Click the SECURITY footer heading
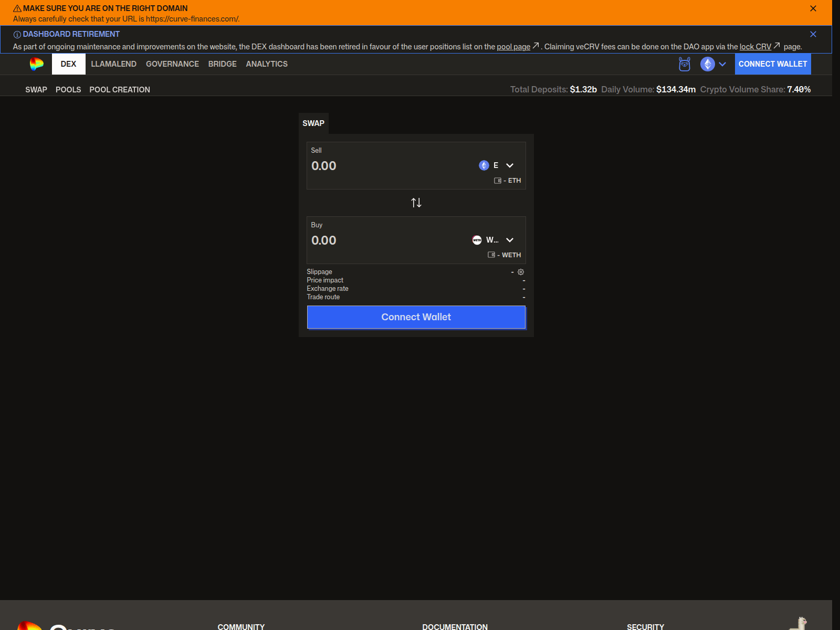The width and height of the screenshot is (840, 630). click(x=645, y=626)
